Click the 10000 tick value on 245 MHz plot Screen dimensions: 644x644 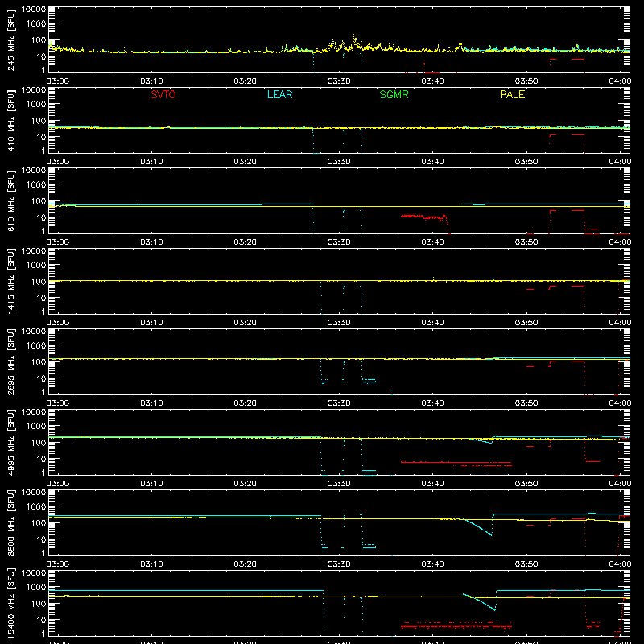[x=34, y=10]
